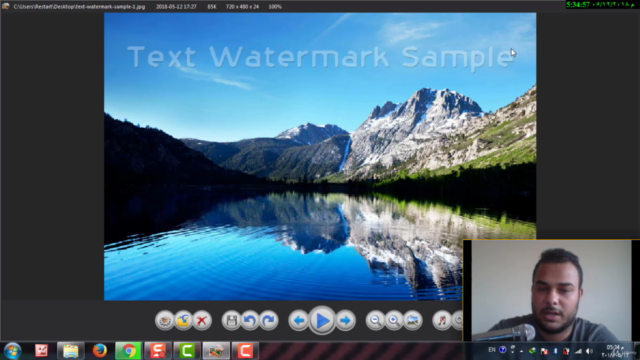Launch Firefox from the taskbar
Screen dimensions: 640x360
coord(100,351)
